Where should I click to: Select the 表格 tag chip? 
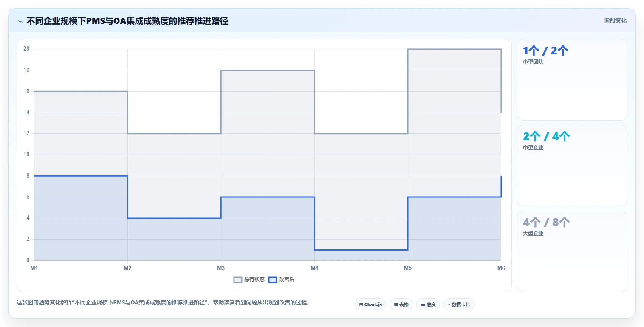tap(401, 304)
